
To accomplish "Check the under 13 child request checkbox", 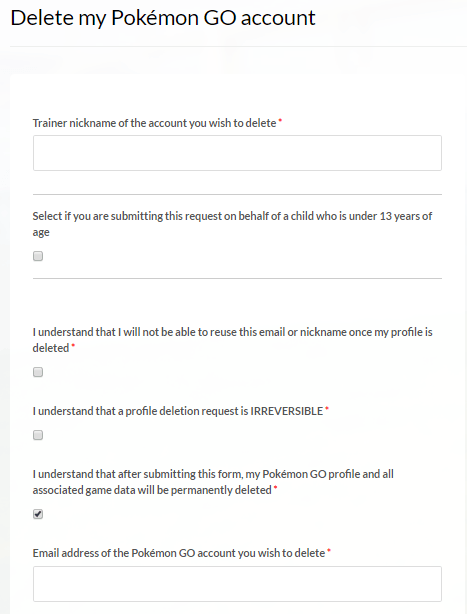I will (38, 256).
